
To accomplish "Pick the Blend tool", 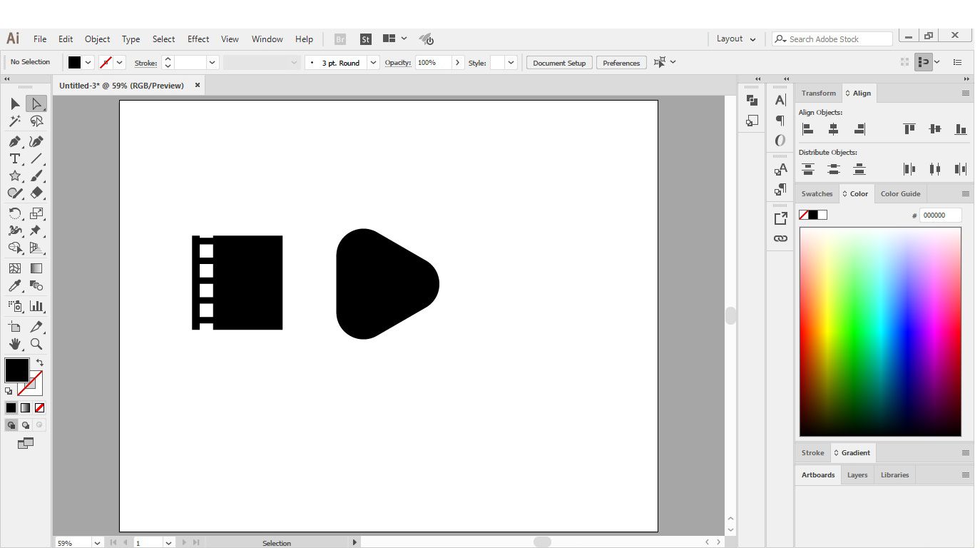I will pos(36,285).
